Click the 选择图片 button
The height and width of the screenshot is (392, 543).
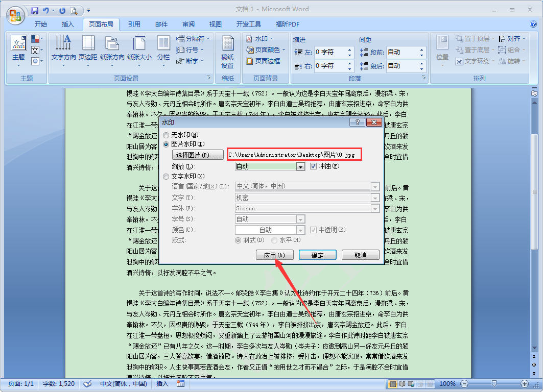197,154
